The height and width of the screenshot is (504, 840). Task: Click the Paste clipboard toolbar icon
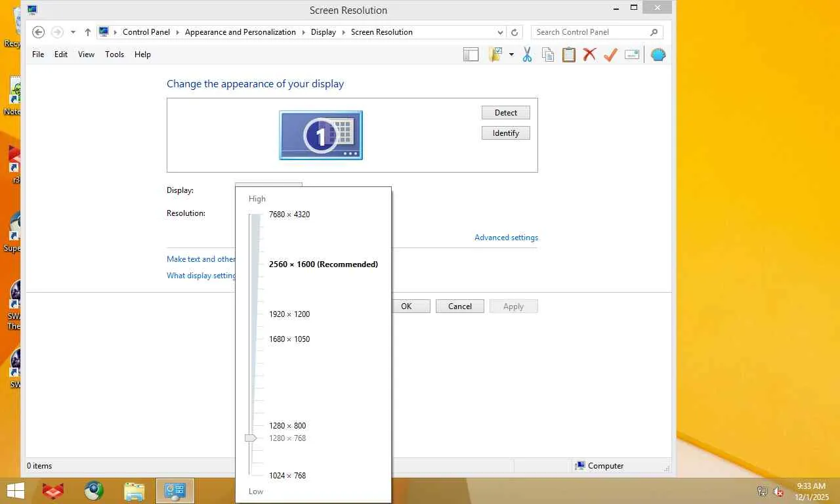(x=569, y=54)
